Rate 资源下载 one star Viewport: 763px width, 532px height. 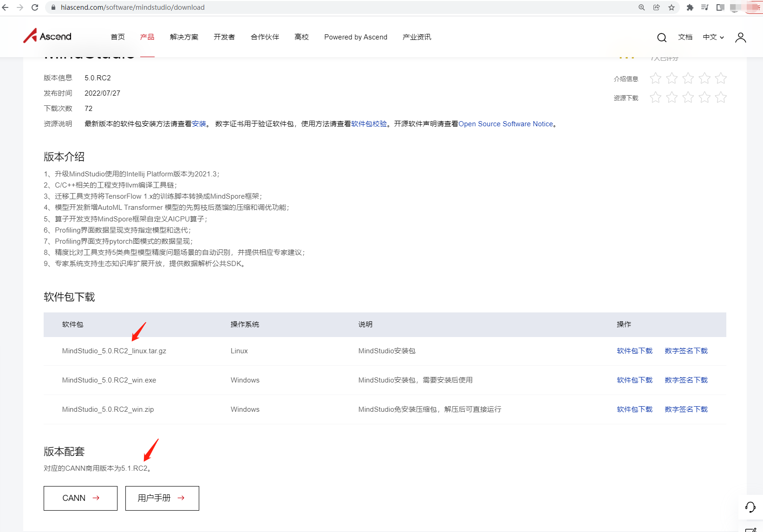[x=656, y=97]
